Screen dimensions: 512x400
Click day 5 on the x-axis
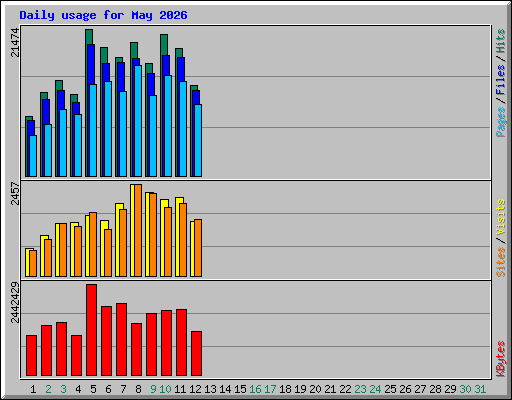(93, 389)
